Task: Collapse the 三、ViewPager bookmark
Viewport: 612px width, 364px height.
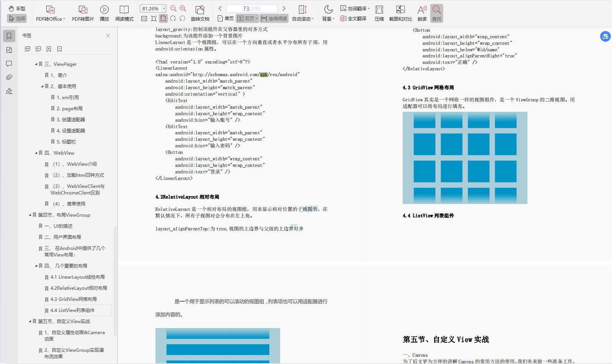Action: coord(36,64)
